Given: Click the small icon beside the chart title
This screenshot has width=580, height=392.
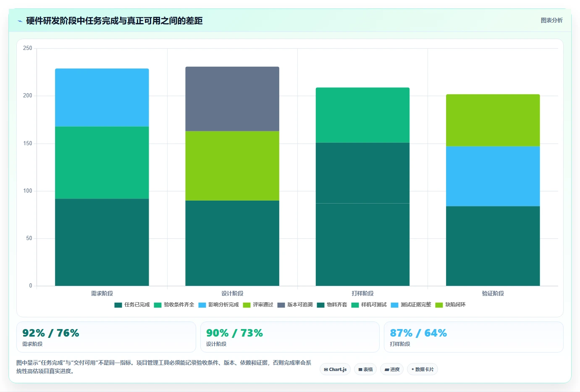Looking at the screenshot, I should pos(20,21).
